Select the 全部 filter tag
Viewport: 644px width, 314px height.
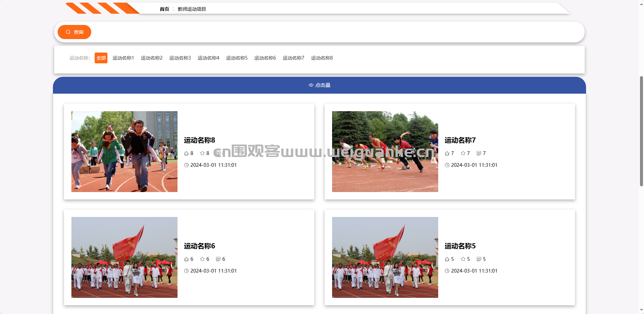coord(101,58)
